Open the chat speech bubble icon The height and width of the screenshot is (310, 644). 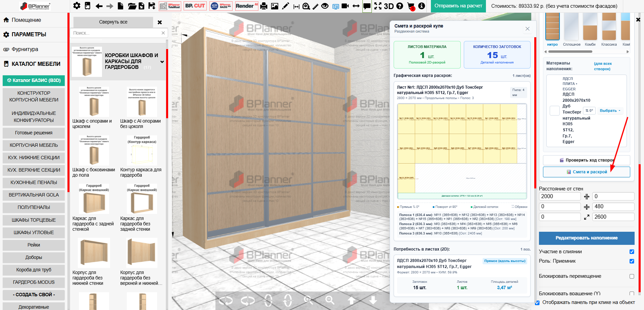[367, 6]
